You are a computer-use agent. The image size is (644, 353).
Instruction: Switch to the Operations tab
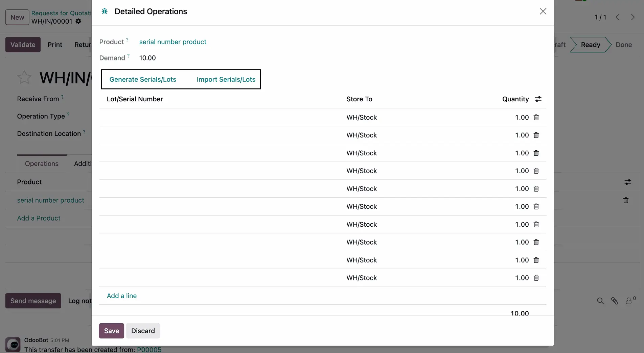pos(42,163)
